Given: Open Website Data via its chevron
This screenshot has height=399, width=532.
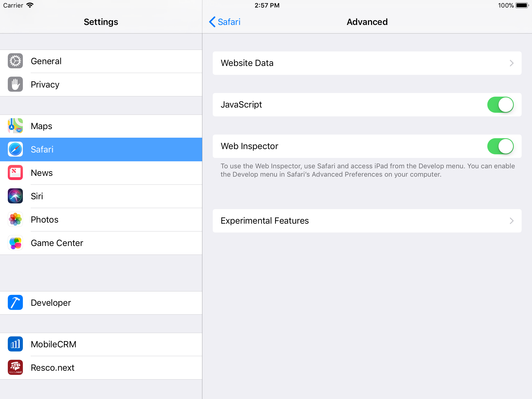Looking at the screenshot, I should [x=511, y=63].
